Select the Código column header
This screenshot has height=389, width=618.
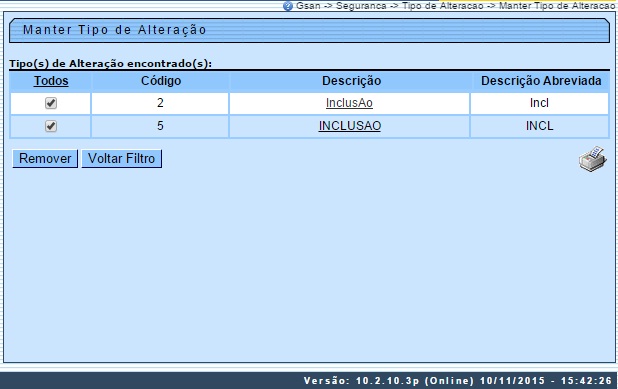click(x=160, y=81)
